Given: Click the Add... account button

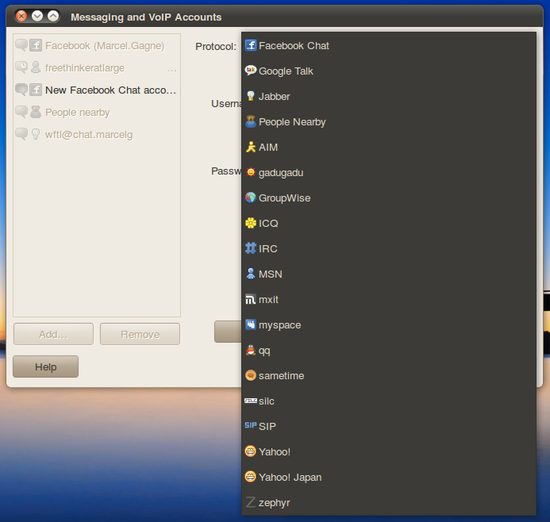Looking at the screenshot, I should [53, 334].
